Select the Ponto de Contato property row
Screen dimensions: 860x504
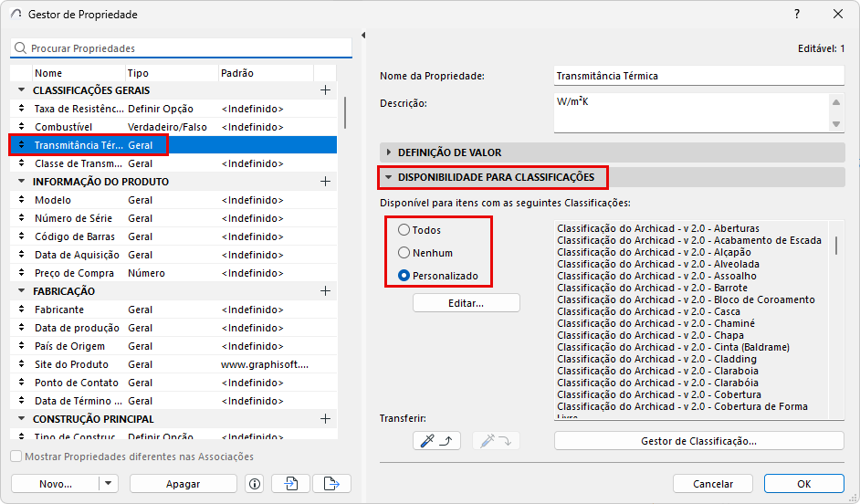[173, 383]
